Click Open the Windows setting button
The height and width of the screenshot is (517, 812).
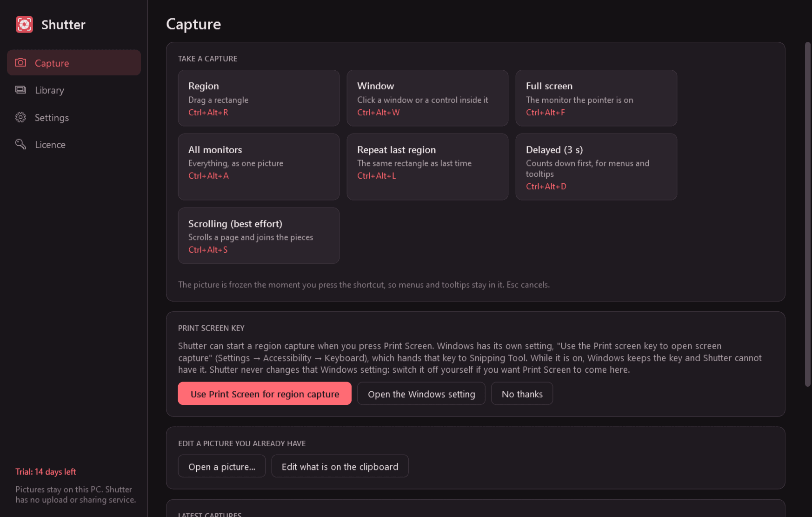421,394
